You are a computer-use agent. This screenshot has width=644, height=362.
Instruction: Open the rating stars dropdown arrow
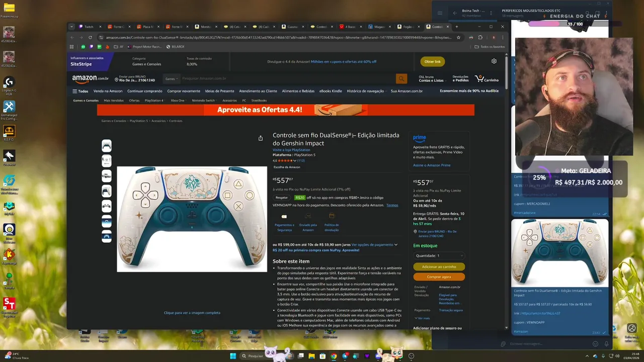click(x=295, y=161)
